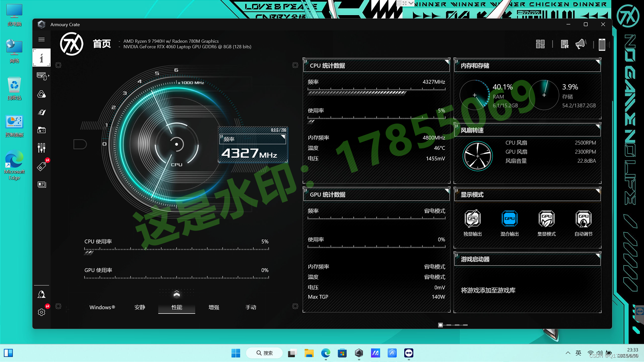This screenshot has width=644, height=362.
Task: Expand the GPU 统计数据 panel corner
Action: [447, 191]
